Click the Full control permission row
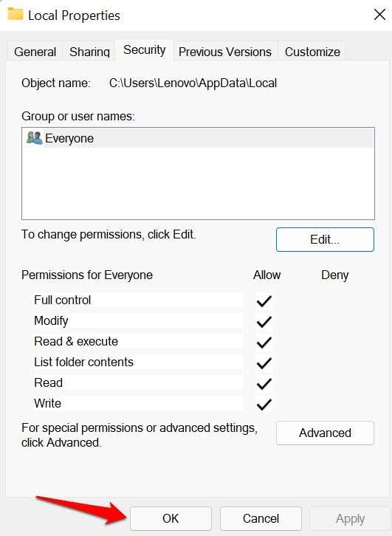Screen dimensions: 392x536 [x=137, y=300]
